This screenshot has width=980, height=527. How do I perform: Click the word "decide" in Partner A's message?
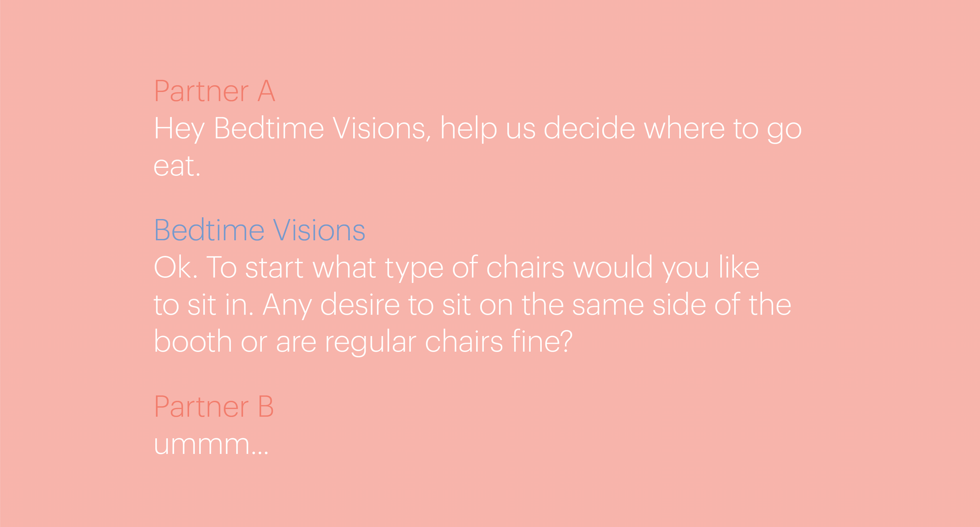(x=589, y=128)
